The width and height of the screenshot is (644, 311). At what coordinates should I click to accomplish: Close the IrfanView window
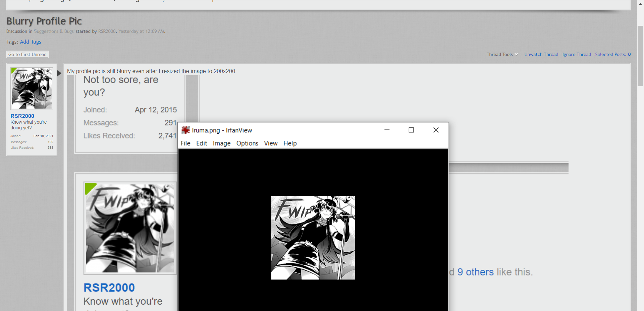436,130
